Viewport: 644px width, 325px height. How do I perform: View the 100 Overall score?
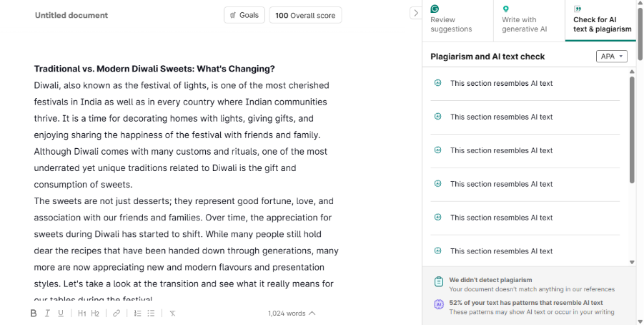[x=305, y=15]
